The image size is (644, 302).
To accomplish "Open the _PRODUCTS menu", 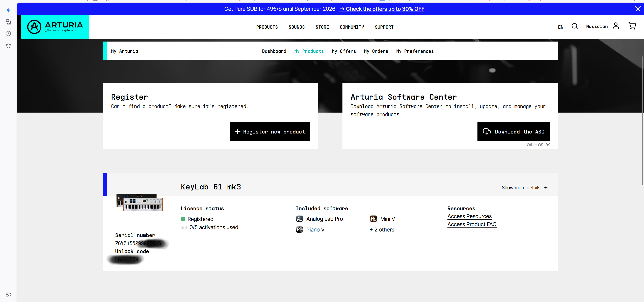I will click(x=265, y=27).
